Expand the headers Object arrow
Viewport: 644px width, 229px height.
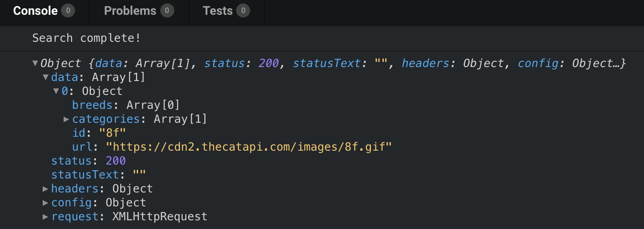[x=45, y=189]
